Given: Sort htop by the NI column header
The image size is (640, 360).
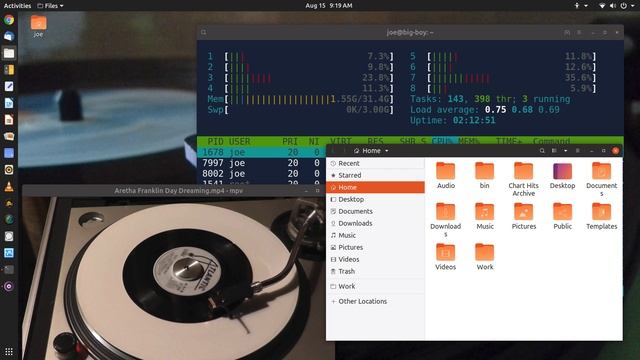Looking at the screenshot, I should pos(314,141).
